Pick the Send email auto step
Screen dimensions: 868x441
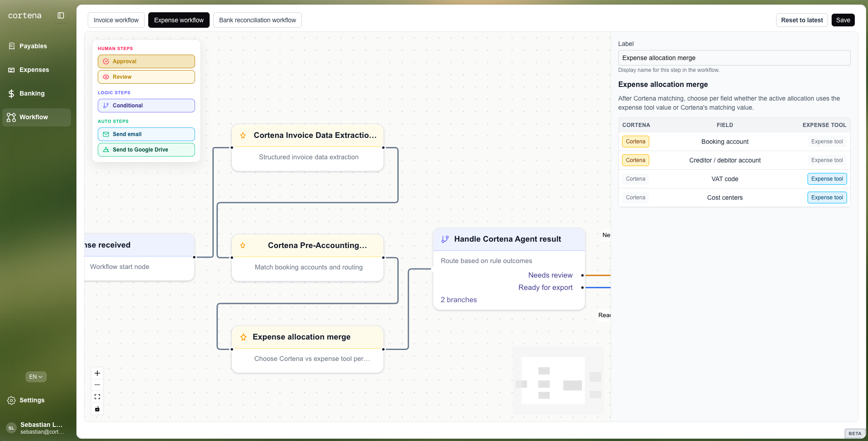tap(146, 134)
